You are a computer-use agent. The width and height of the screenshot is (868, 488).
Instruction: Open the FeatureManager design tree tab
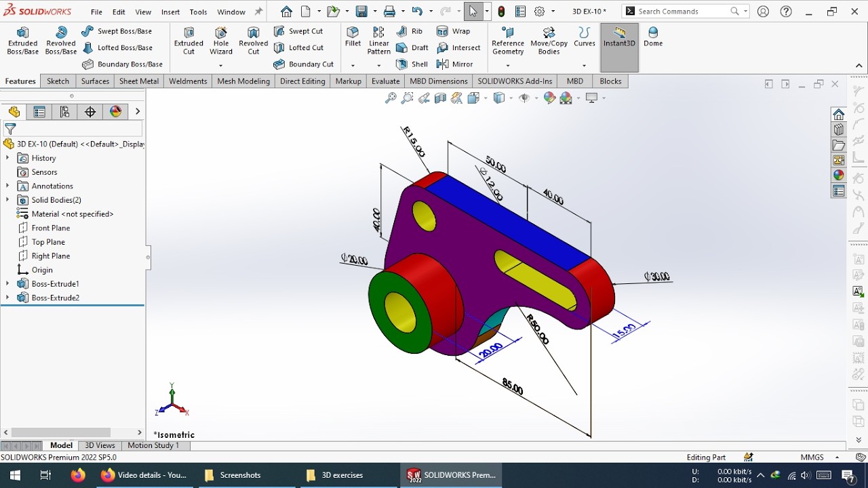tap(14, 112)
